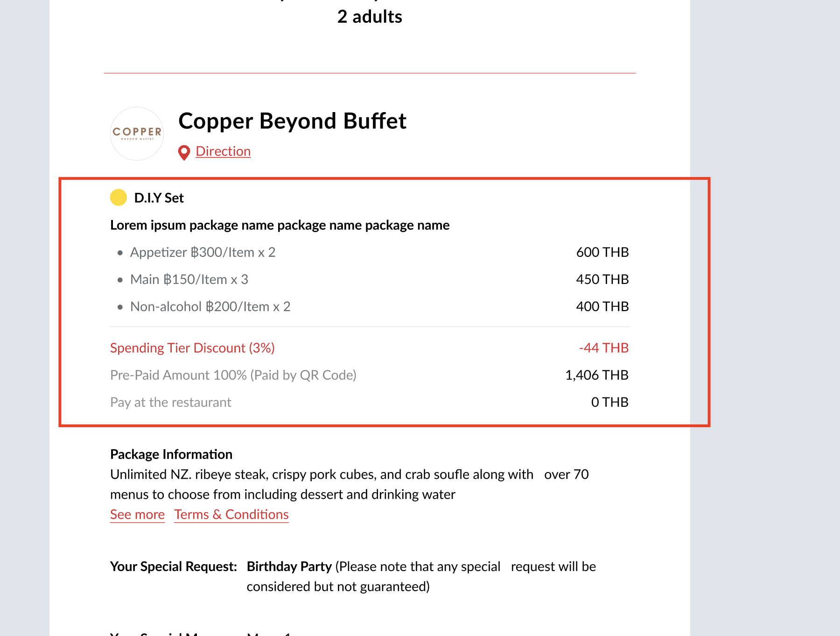This screenshot has width=840, height=636.
Task: Click the red location pin icon
Action: (184, 152)
